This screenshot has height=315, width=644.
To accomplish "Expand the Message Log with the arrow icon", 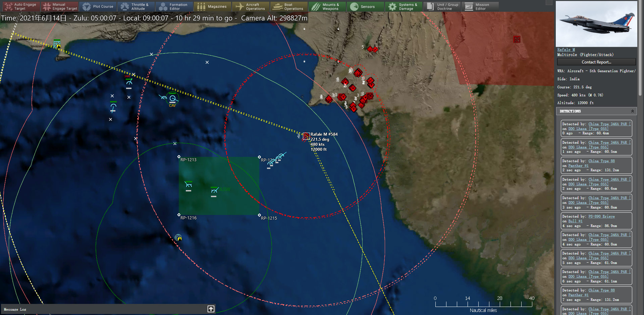I will pos(211,309).
